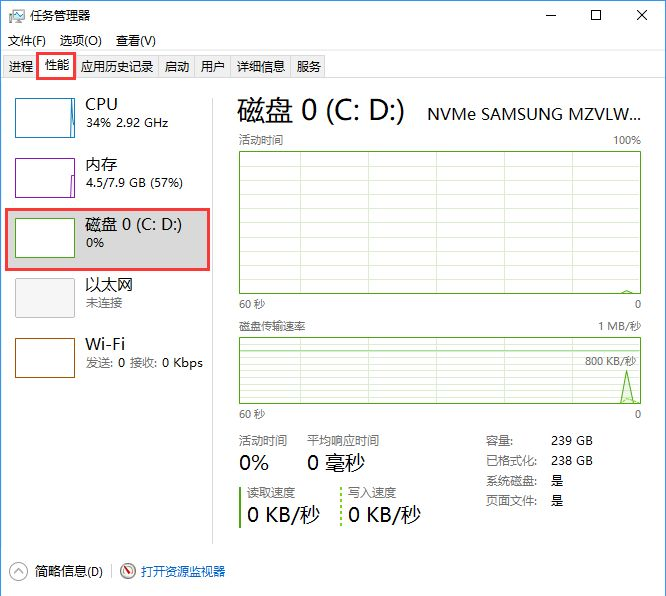Open the 文件(F) menu

pos(27,41)
